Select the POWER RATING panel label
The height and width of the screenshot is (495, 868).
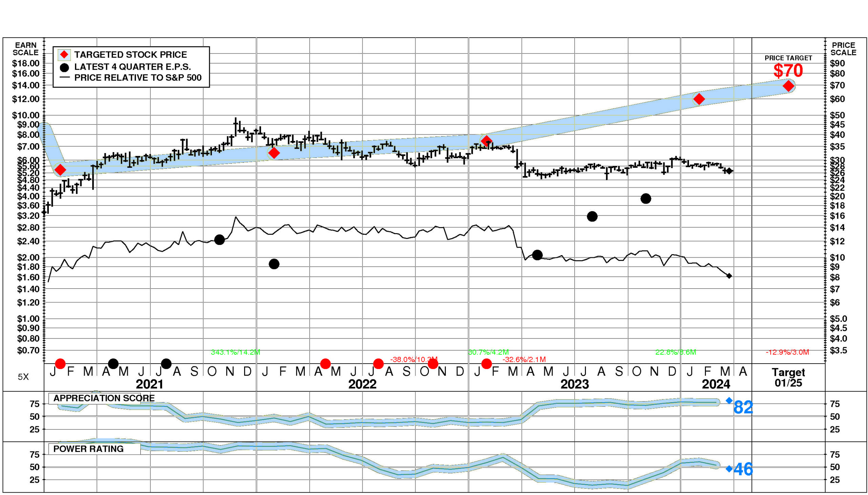click(x=88, y=449)
